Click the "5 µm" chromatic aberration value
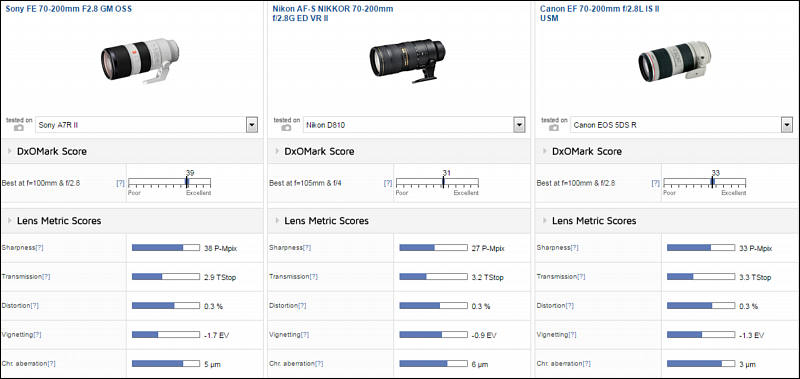 (212, 365)
